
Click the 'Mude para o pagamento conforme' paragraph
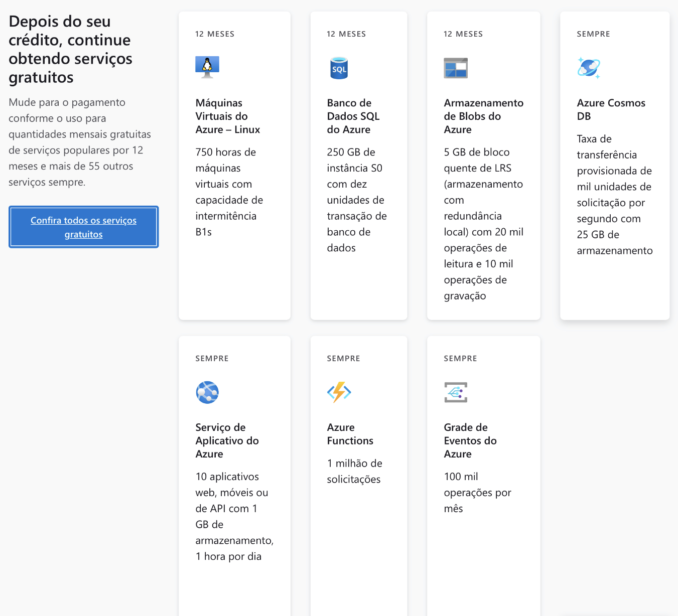[x=80, y=142]
